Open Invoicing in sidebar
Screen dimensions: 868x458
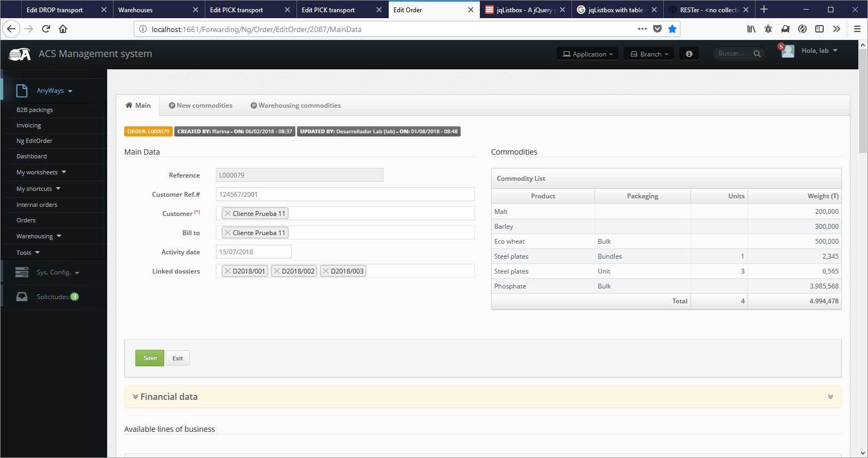coord(29,125)
